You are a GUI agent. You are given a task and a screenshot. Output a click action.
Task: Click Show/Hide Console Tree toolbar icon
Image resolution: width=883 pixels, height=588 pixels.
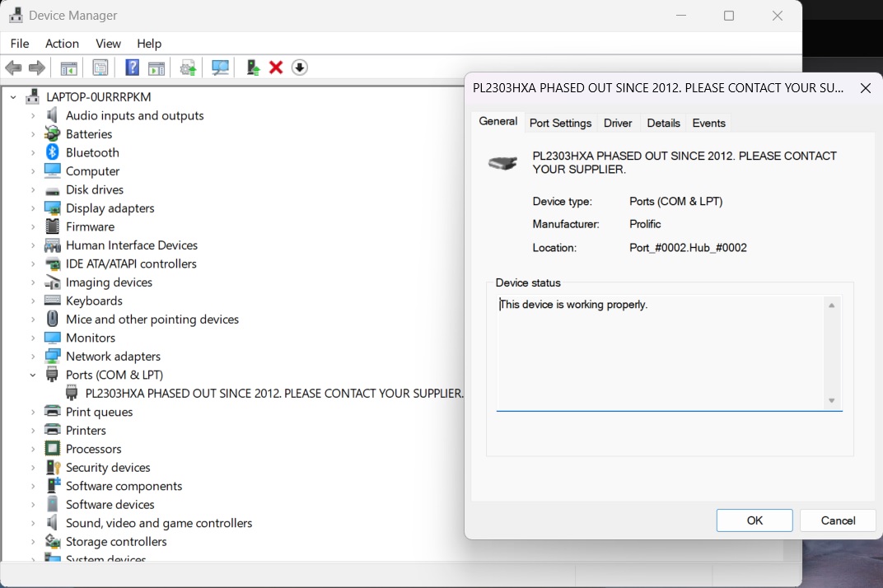pos(68,68)
